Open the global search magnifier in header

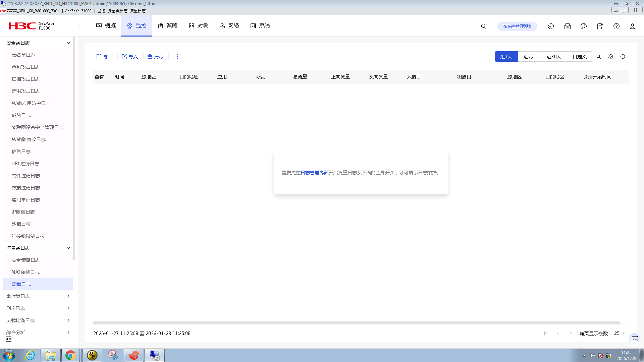pos(483,26)
